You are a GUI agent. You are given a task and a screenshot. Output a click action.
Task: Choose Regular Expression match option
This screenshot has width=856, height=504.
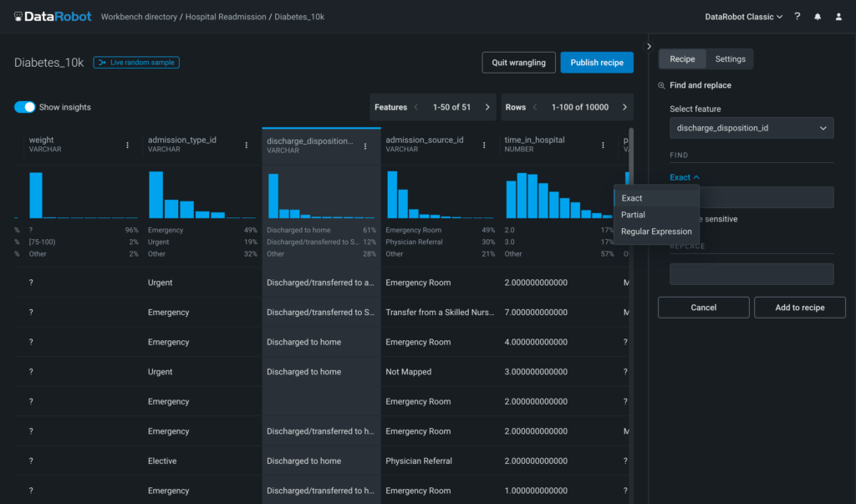[x=657, y=232]
